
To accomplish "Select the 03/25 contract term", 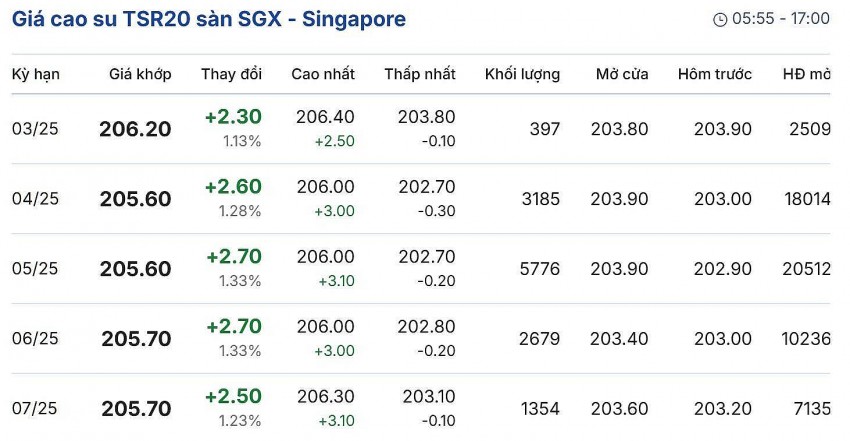I will click(35, 129).
